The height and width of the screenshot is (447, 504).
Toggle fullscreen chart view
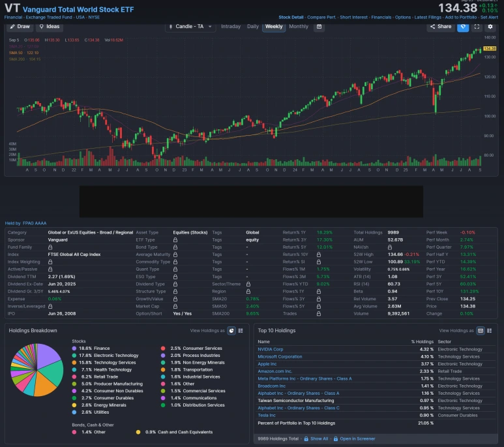477,27
